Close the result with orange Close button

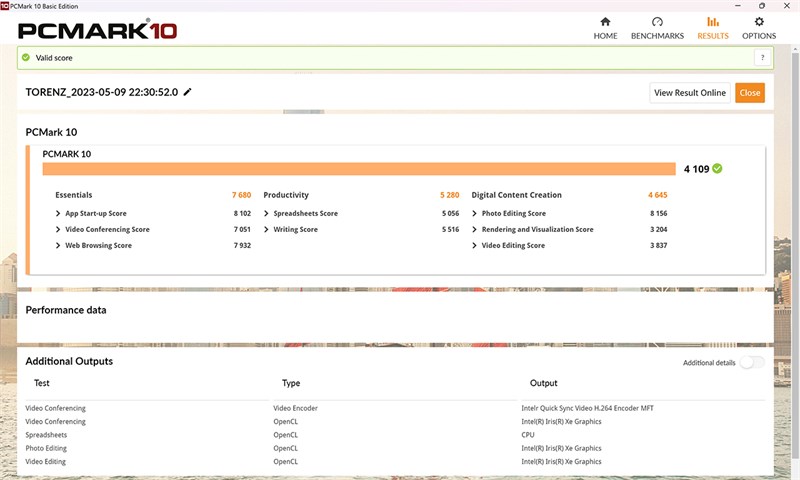pyautogui.click(x=749, y=93)
